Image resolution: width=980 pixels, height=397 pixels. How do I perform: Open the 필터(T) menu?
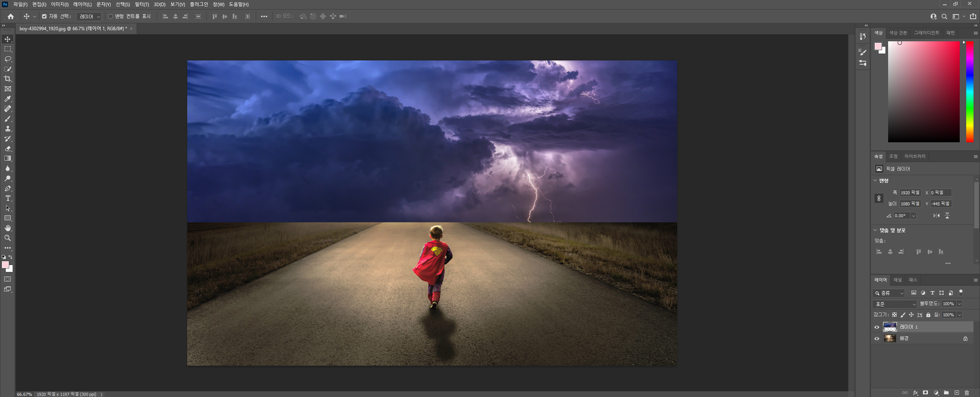tap(142, 4)
